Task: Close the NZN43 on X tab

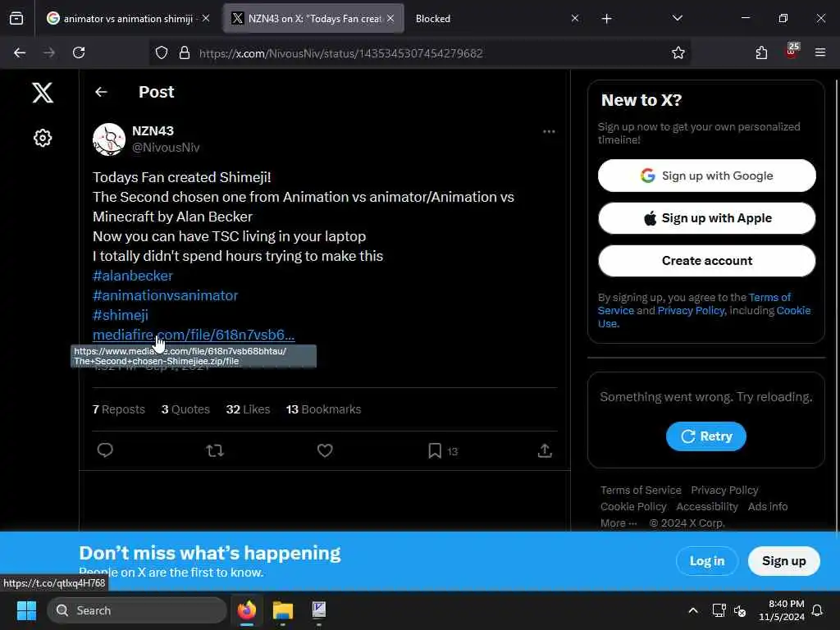Action: pos(390,18)
